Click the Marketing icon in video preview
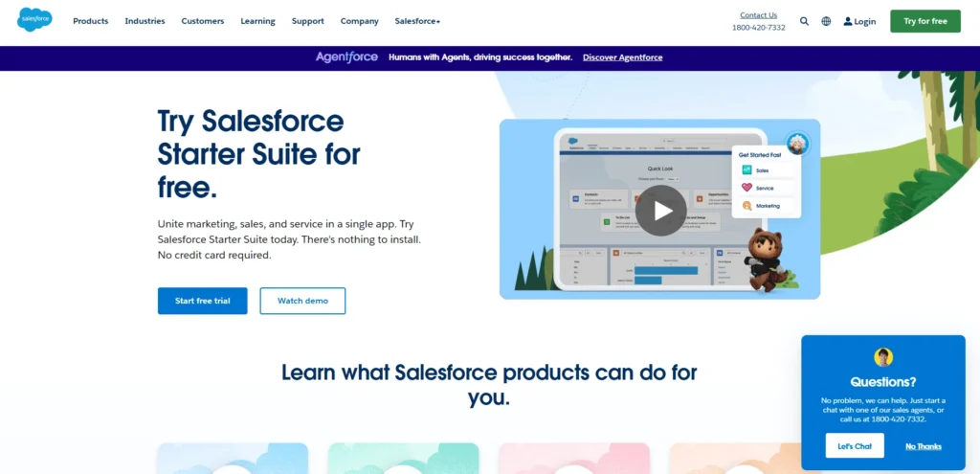 tap(747, 206)
